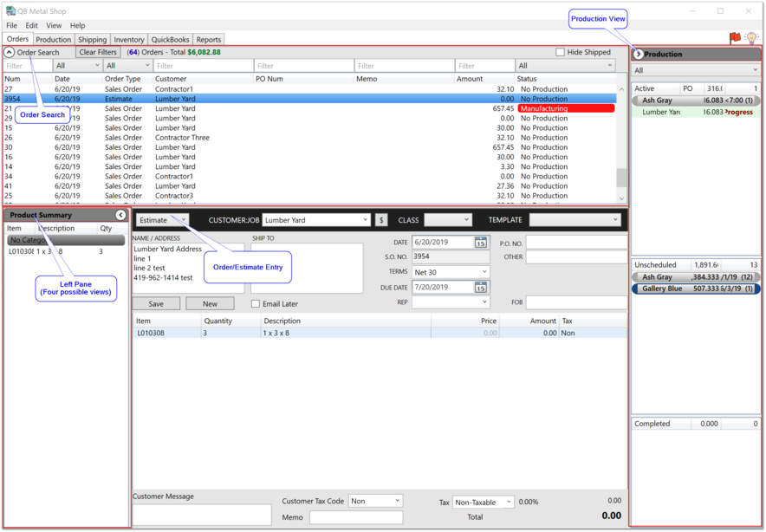Screen dimensions: 766x532
Task: Open the DUE DATE calendar picker
Action: (x=480, y=287)
